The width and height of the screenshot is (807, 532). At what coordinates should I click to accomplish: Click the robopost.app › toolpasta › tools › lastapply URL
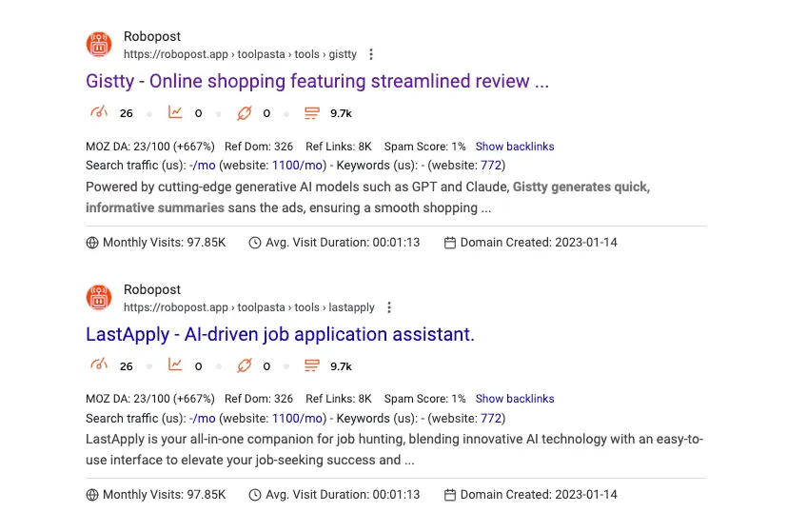point(249,307)
